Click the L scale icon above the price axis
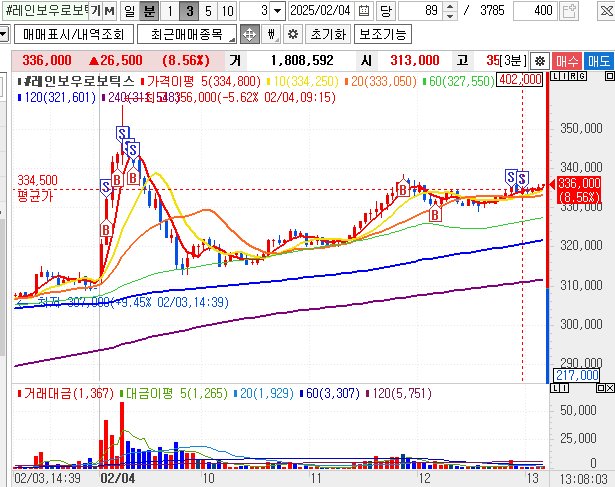 tap(555, 76)
